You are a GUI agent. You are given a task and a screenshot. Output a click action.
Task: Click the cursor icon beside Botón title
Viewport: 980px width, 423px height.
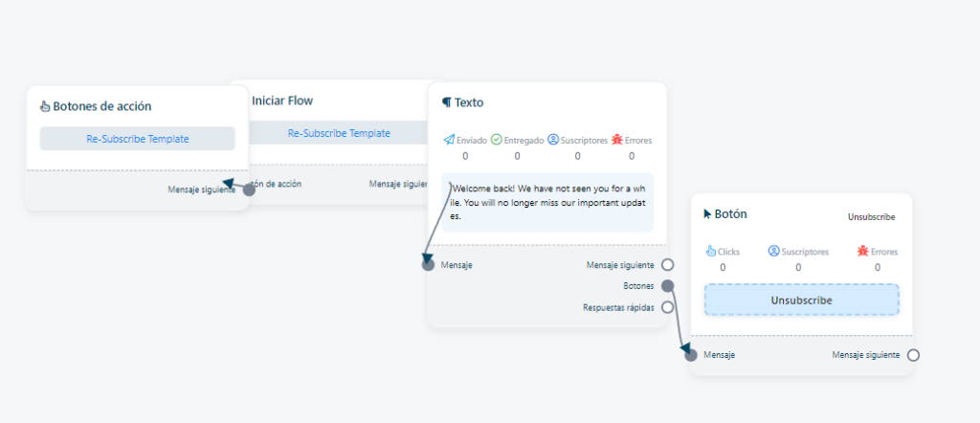(x=707, y=214)
